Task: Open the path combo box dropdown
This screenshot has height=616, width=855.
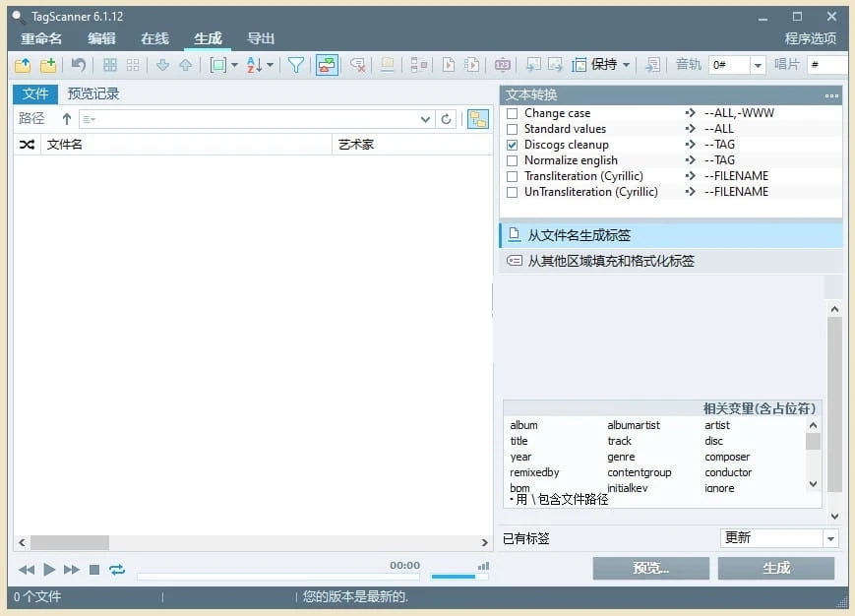Action: (x=426, y=119)
